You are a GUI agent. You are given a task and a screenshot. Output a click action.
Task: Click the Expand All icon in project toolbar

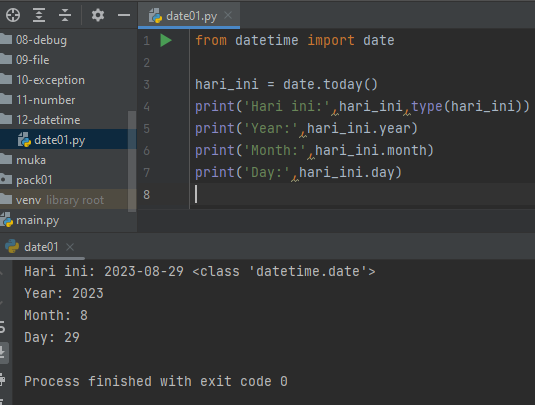click(x=39, y=15)
